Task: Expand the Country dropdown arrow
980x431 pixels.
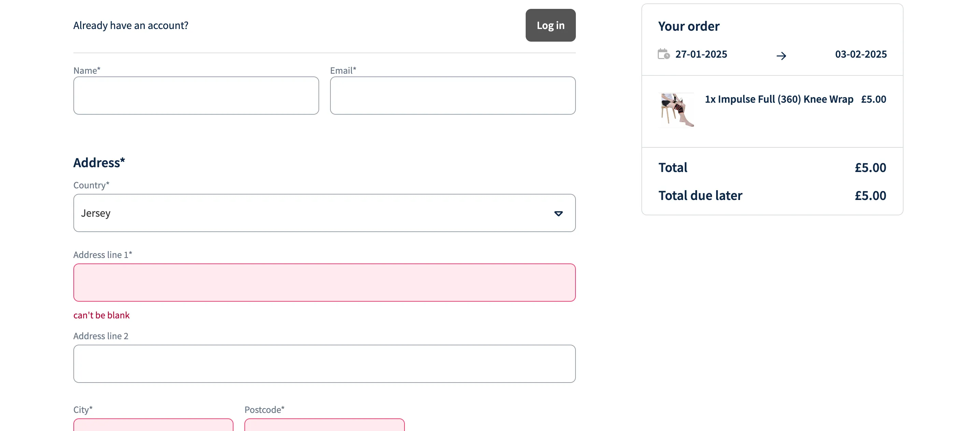Action: (558, 213)
